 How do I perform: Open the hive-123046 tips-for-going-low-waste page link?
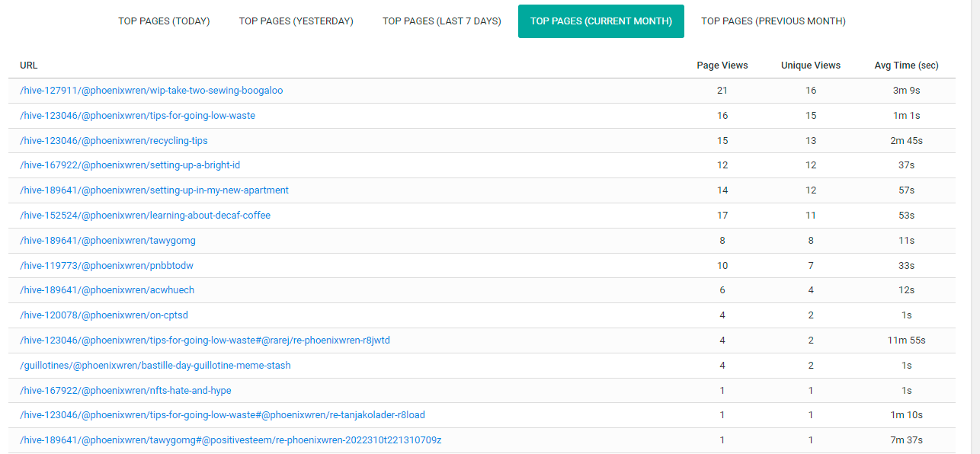point(138,116)
